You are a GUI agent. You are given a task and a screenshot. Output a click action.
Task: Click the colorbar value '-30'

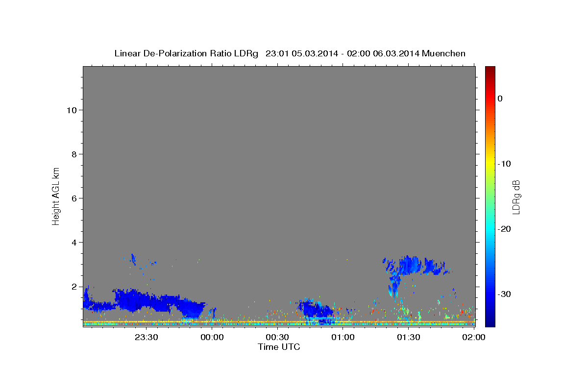click(505, 294)
